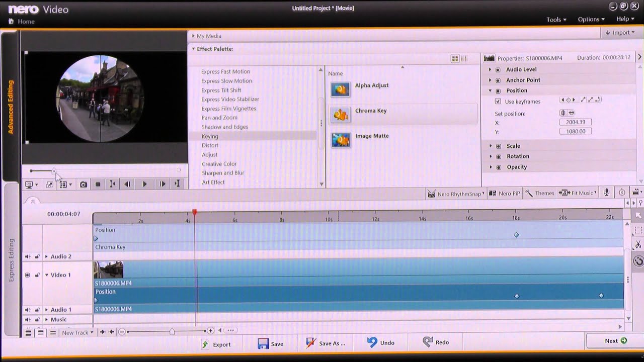Open the Tools menu
The width and height of the screenshot is (644, 362).
click(x=556, y=20)
